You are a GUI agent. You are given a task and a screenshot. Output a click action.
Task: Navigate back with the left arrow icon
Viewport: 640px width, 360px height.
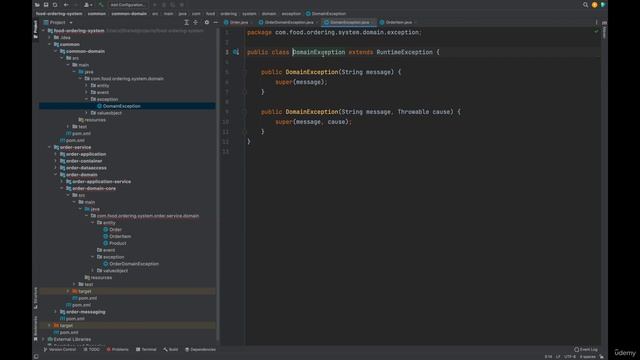tap(66, 5)
